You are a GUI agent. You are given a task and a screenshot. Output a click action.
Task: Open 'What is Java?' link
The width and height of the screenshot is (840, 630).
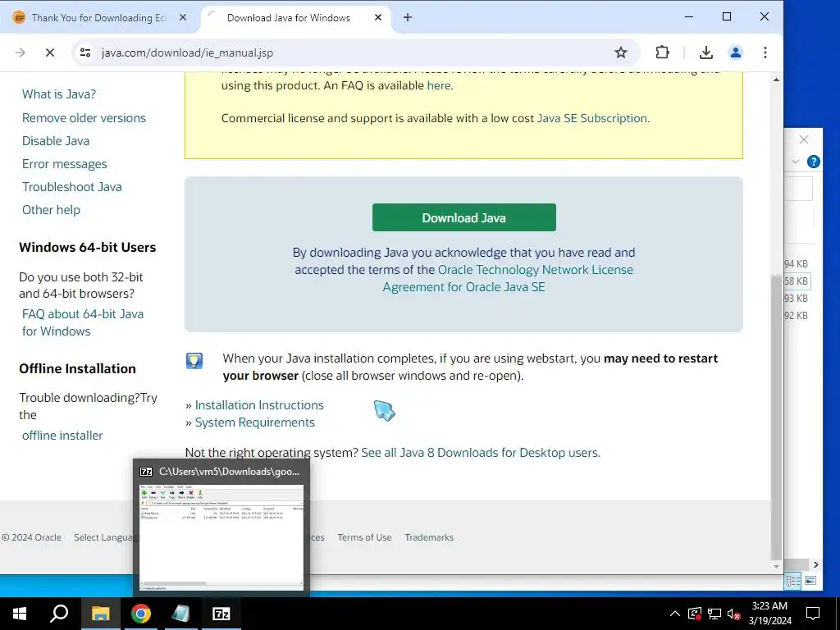pyautogui.click(x=59, y=94)
